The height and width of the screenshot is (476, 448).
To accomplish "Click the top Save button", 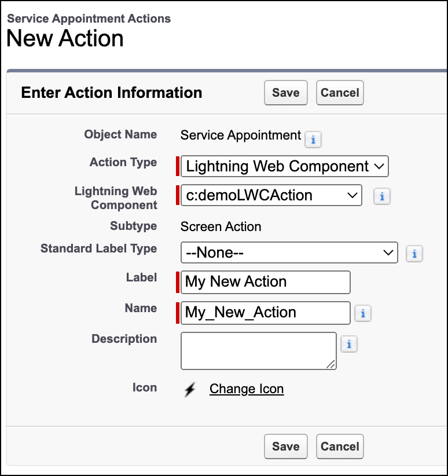I will click(x=285, y=93).
